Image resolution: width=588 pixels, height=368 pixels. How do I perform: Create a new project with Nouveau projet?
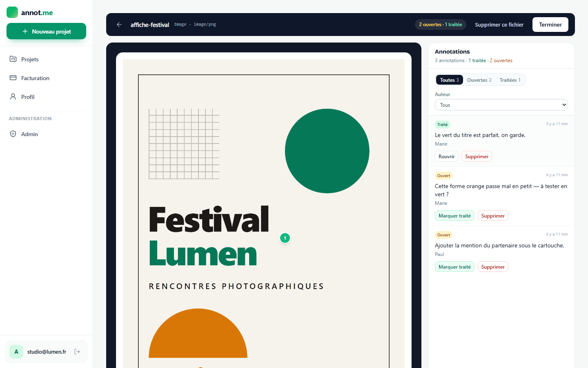point(46,31)
